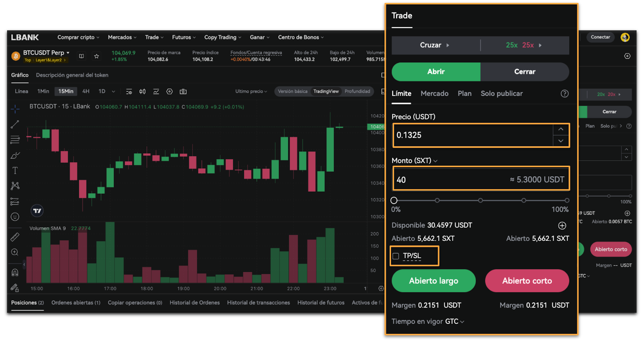Click the 0% slider handle

tap(394, 200)
